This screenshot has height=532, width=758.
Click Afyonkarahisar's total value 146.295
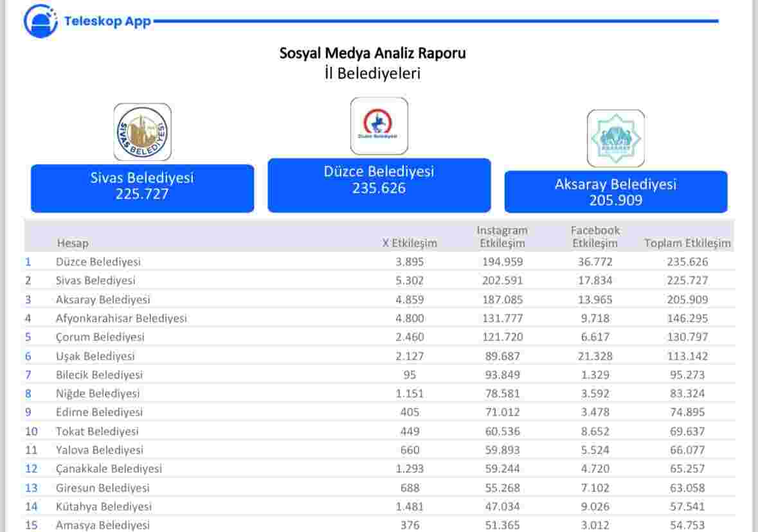point(687,319)
